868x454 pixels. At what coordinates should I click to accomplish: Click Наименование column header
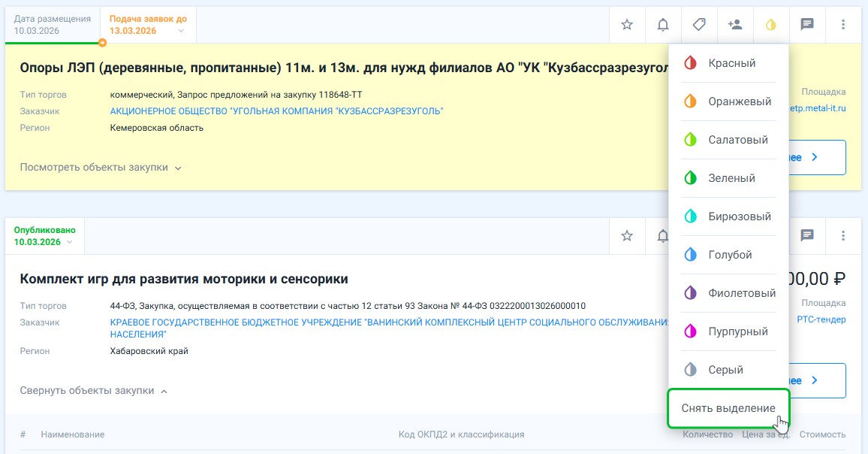pyautogui.click(x=73, y=434)
